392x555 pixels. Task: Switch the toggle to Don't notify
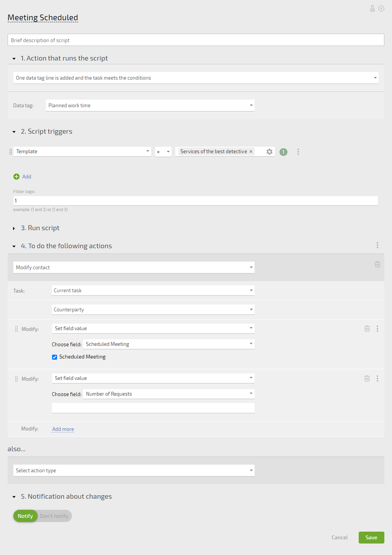(54, 516)
